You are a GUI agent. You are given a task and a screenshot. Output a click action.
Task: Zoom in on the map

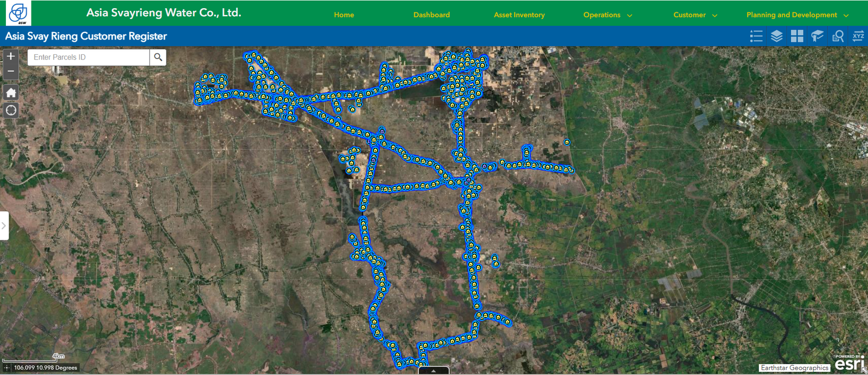pyautogui.click(x=11, y=56)
